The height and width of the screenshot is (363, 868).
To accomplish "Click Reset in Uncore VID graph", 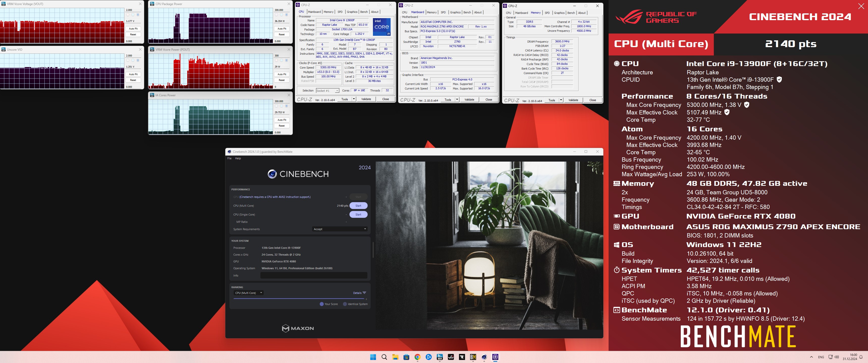I will coord(133,80).
